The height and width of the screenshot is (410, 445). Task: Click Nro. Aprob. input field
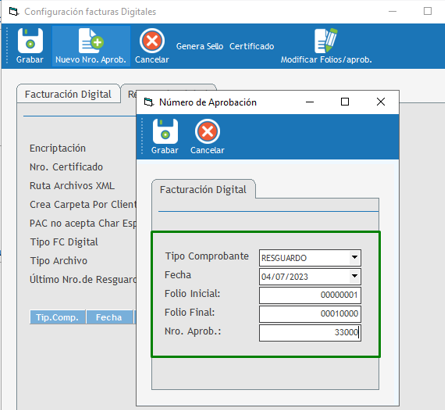coord(310,333)
